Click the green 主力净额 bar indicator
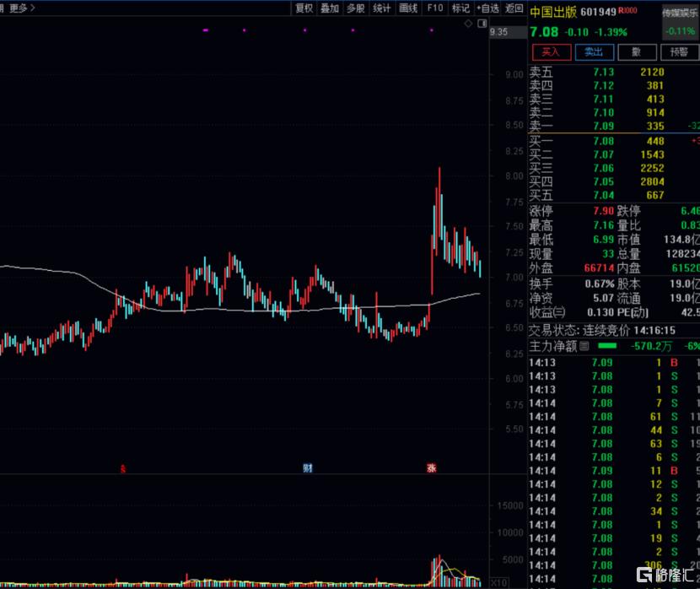 tap(607, 346)
